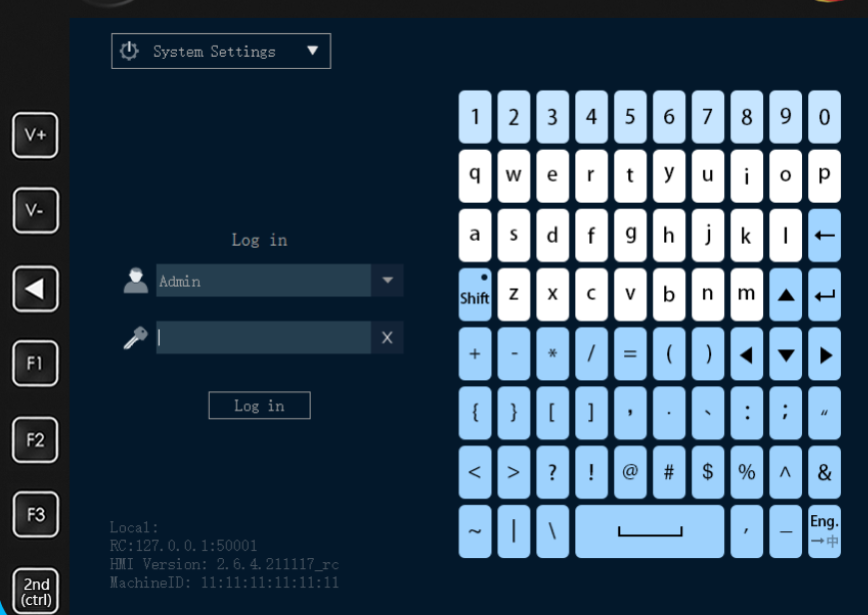Switch input language with Eng. key
The image size is (868, 615).
click(824, 531)
